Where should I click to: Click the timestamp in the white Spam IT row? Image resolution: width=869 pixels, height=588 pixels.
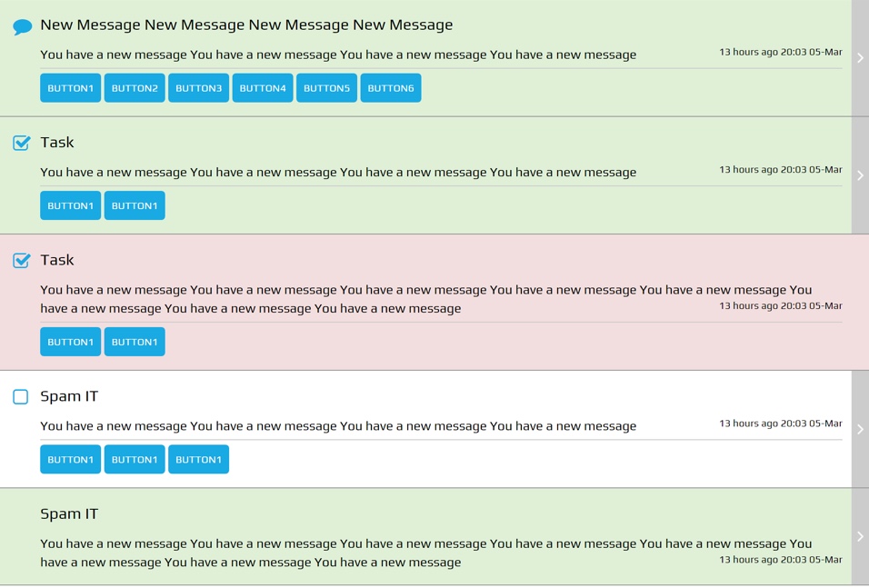tap(780, 424)
